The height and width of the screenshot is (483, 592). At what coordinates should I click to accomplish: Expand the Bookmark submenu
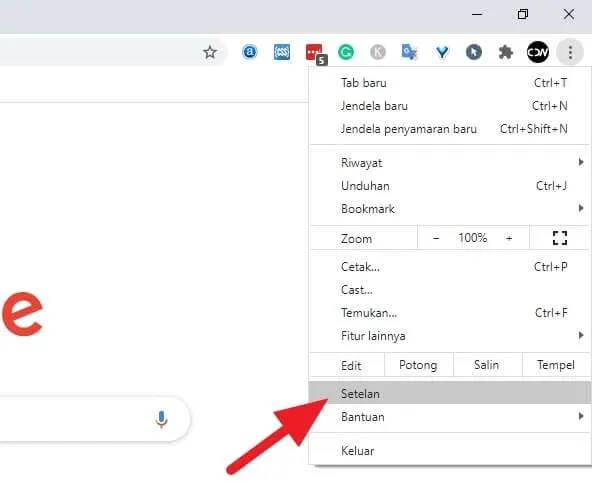tap(449, 209)
